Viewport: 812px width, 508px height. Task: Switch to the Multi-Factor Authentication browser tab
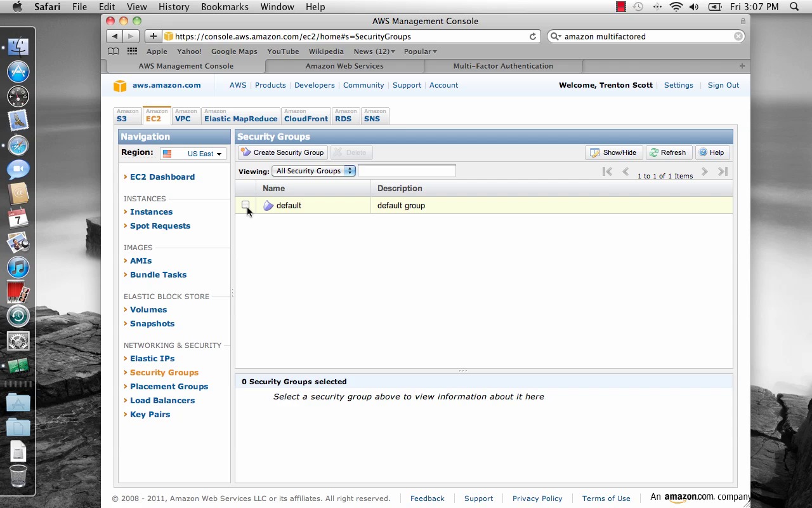click(x=503, y=66)
